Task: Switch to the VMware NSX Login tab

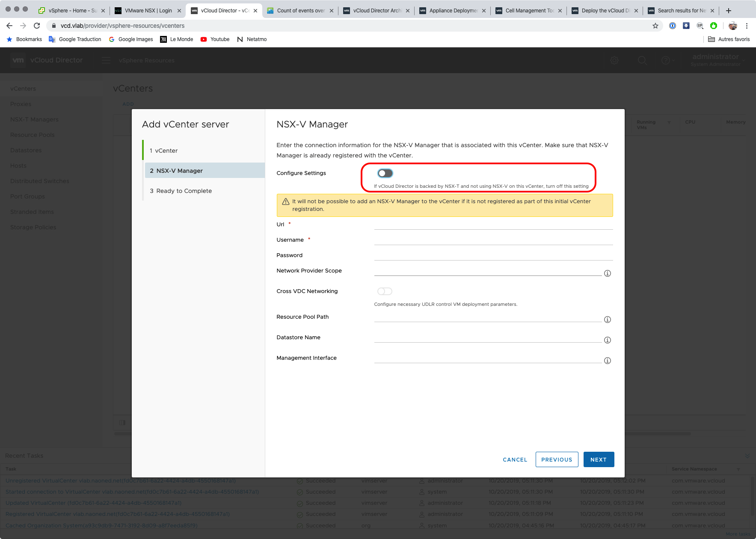Action: pyautogui.click(x=148, y=11)
